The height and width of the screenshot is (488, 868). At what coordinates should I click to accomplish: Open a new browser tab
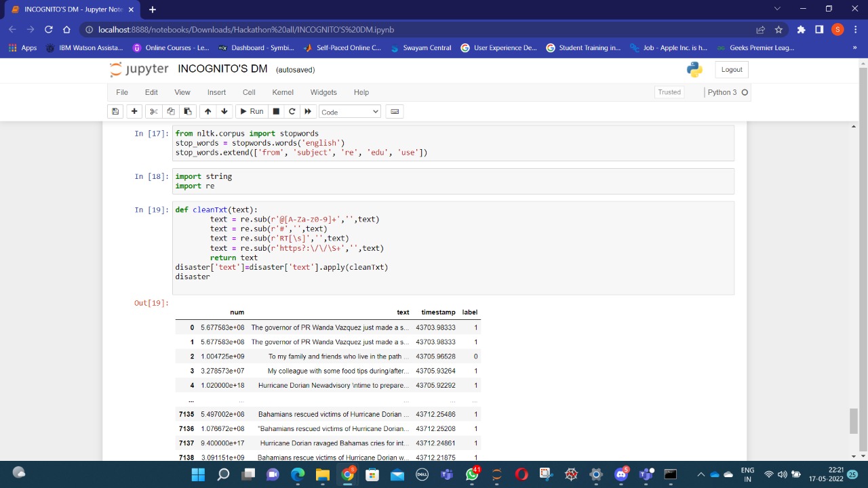pos(153,9)
